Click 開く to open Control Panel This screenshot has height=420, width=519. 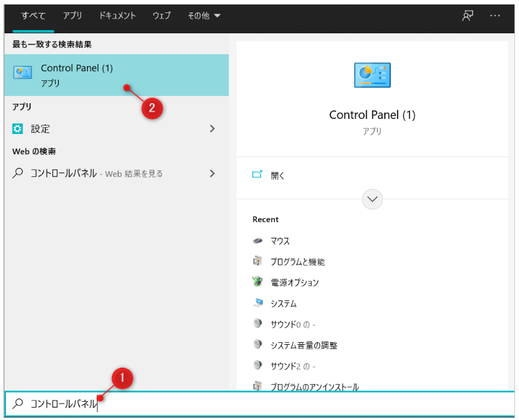tap(277, 175)
